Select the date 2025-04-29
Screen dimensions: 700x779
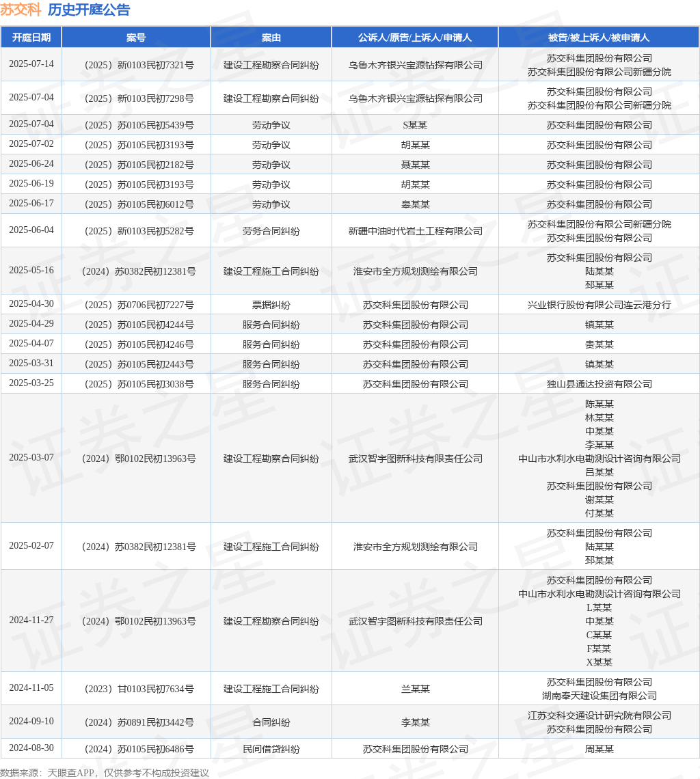[x=31, y=323]
